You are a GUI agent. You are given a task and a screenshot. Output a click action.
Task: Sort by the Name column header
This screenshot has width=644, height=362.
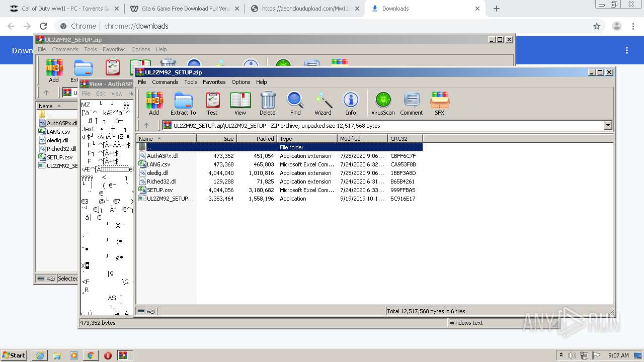pos(166,139)
